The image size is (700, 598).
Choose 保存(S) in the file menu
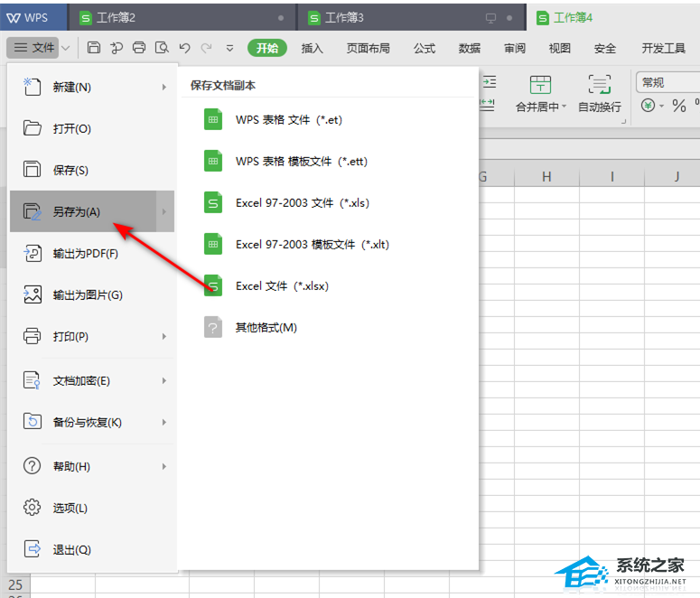[92, 170]
